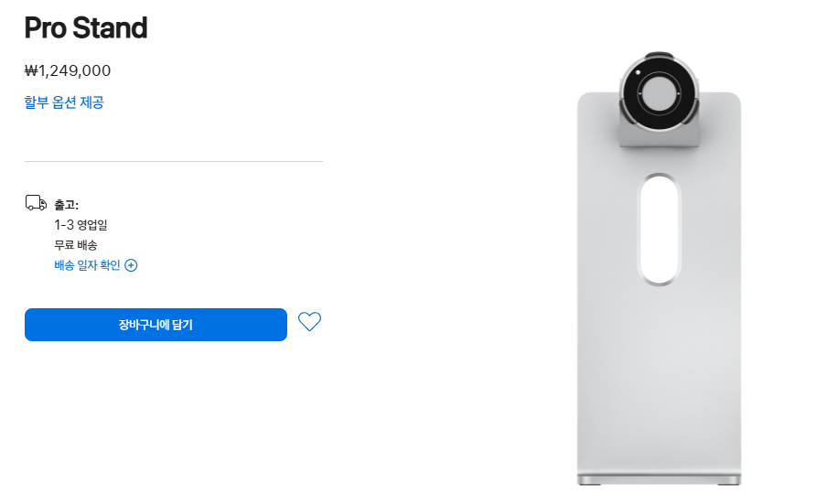Click the silver hinge bracket below the mount
This screenshot has width=816, height=504.
click(x=659, y=133)
